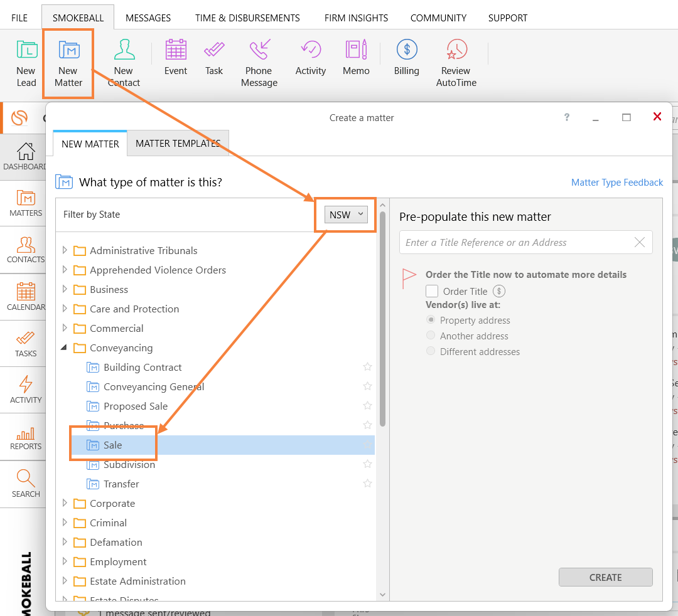This screenshot has height=616, width=678.
Task: Open the NSW state filter dropdown
Action: 346,215
